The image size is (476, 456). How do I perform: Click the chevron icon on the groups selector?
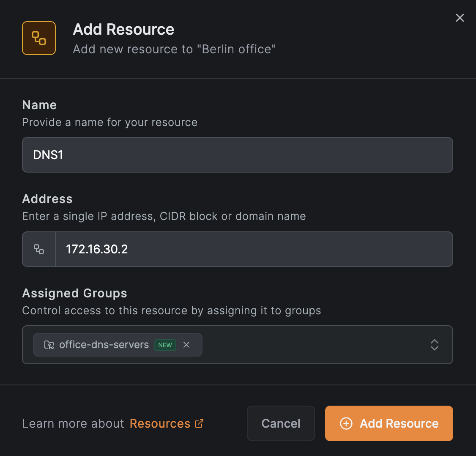point(435,345)
